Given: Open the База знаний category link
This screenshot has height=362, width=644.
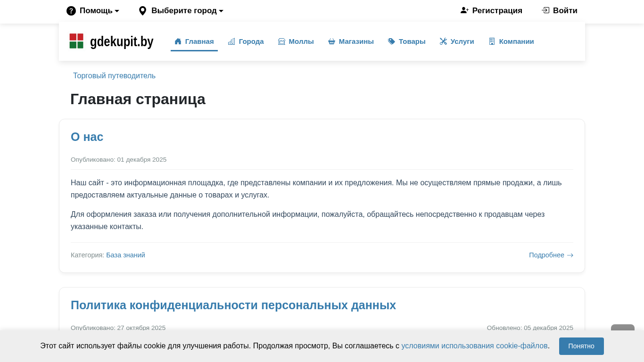Looking at the screenshot, I should pos(125,255).
